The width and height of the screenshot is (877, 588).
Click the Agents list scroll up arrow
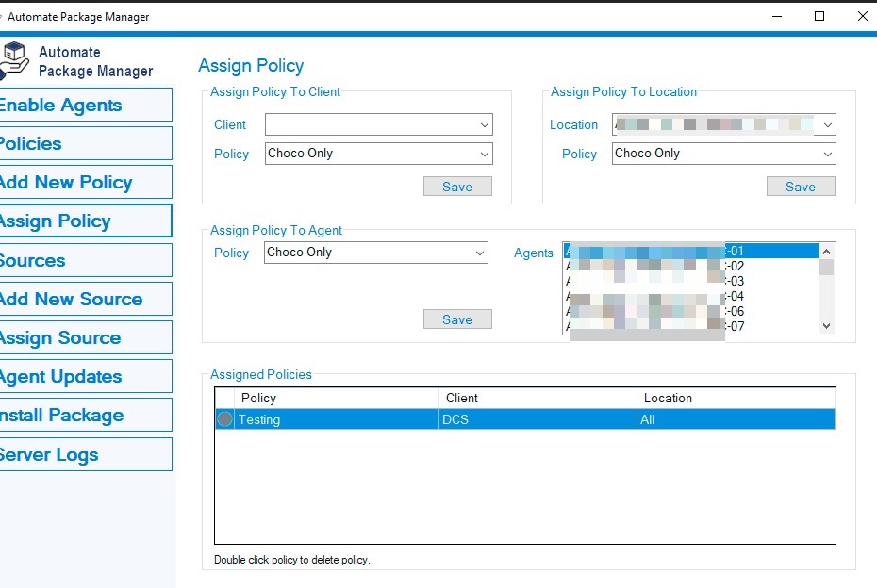(x=827, y=252)
